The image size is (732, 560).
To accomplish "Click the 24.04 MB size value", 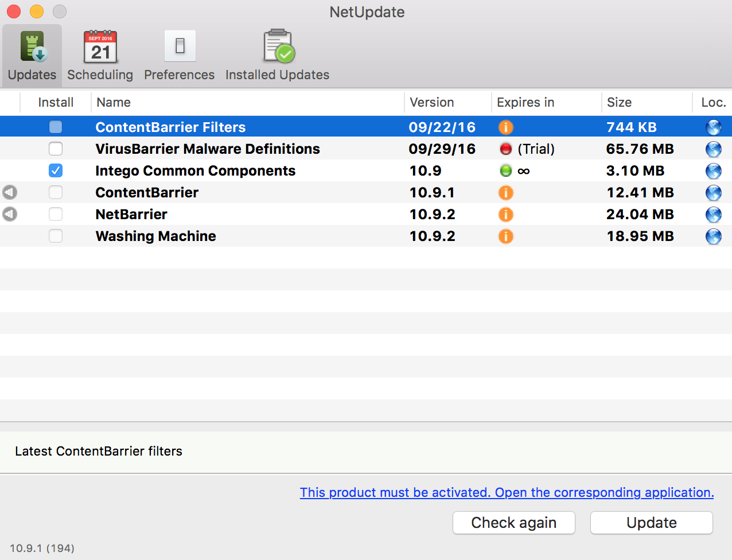I will [640, 214].
